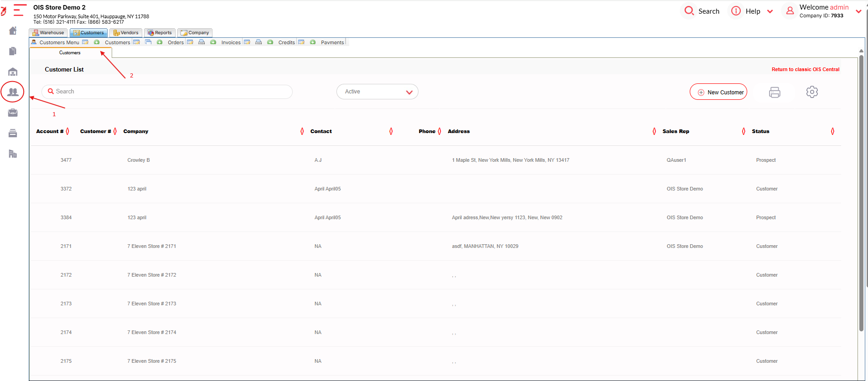Expand the Active status filter dropdown
The height and width of the screenshot is (381, 868).
pos(377,92)
